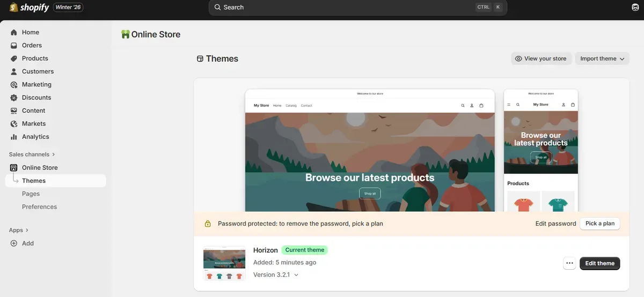The height and width of the screenshot is (297, 644).
Task: Click the Discounts badge icon
Action: coord(14,98)
